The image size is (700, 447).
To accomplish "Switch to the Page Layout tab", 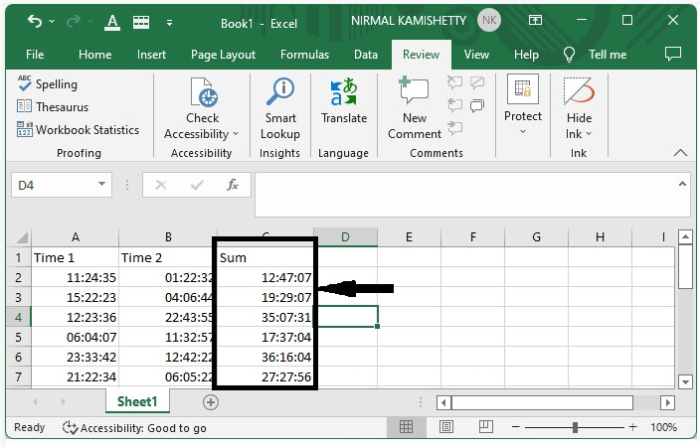I will [x=223, y=54].
